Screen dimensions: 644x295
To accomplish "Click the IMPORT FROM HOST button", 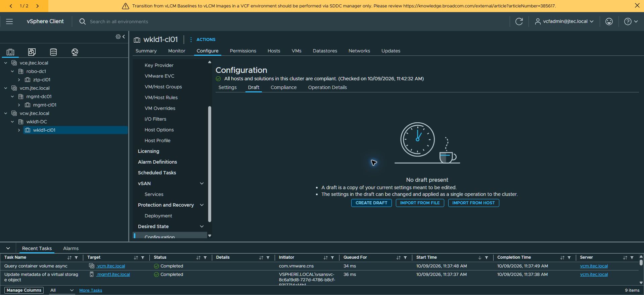I will [473, 203].
